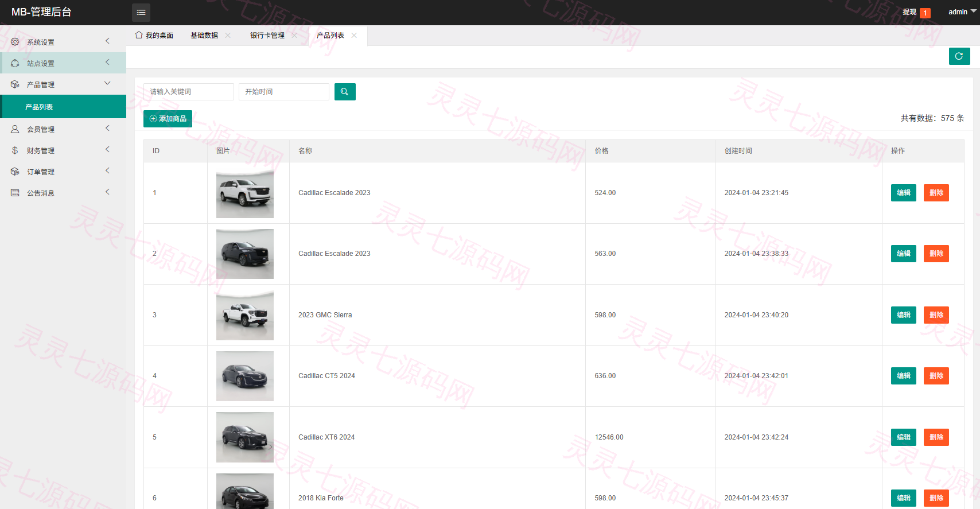The width and height of the screenshot is (980, 509).
Task: Click the 添加商品 button
Action: (168, 119)
